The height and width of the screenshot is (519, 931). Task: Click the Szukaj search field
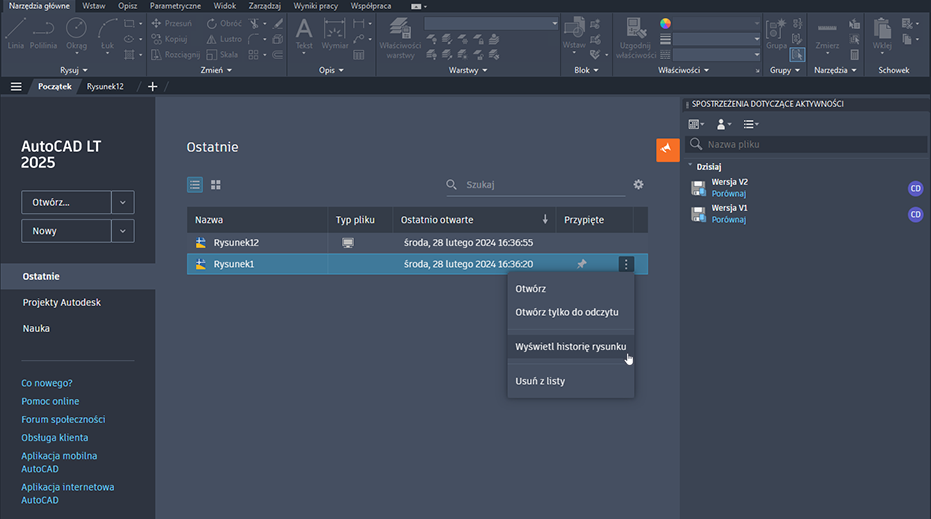(536, 185)
